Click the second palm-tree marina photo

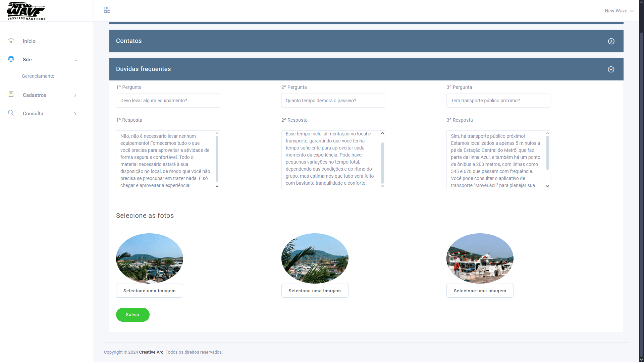[315, 258]
